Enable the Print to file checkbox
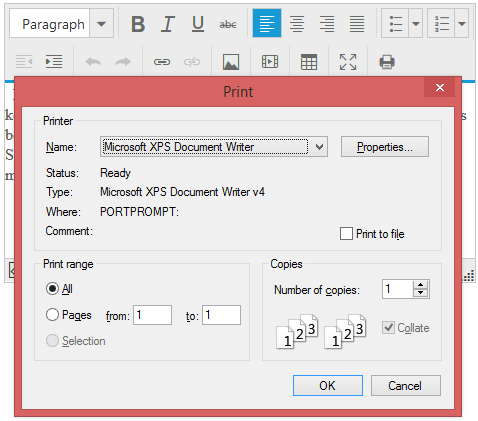Image resolution: width=478 pixels, height=421 pixels. (346, 234)
